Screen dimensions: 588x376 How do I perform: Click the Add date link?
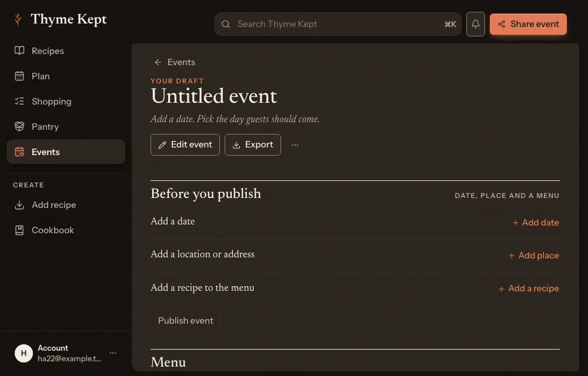[536, 223]
